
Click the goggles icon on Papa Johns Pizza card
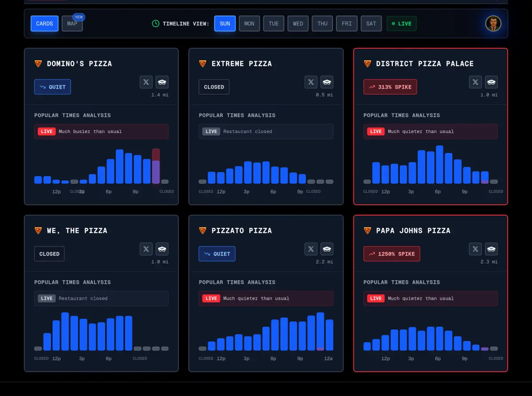coord(491,249)
